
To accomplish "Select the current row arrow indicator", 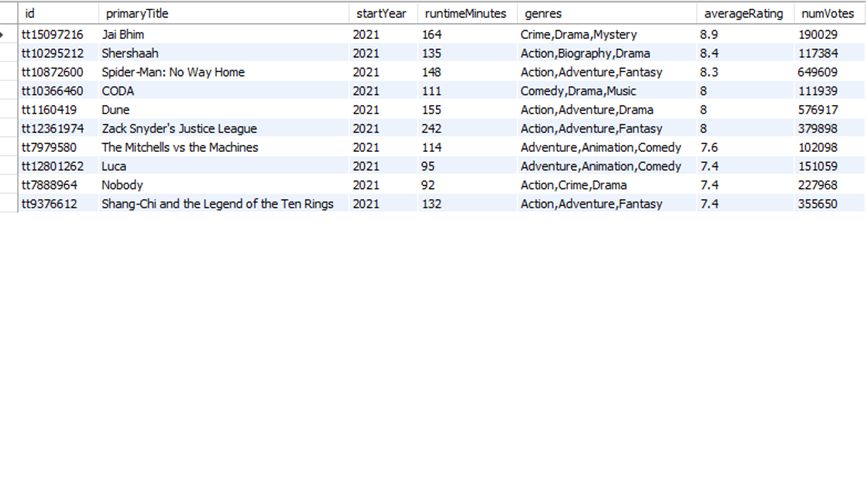I will (x=3, y=35).
